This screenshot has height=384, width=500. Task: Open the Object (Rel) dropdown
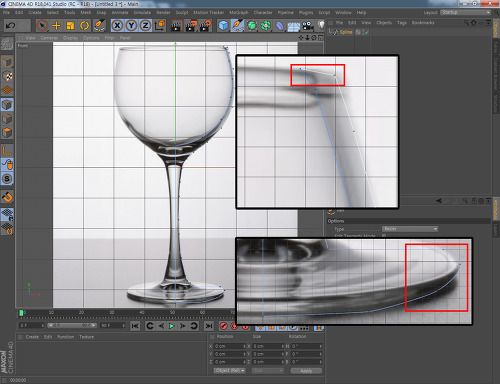[x=229, y=371]
